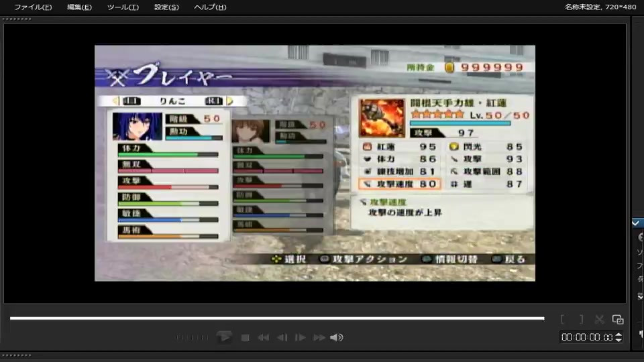Screen dimensions: 644x362
Task: Click the white preview scrubber bar
Action: pyautogui.click(x=277, y=318)
